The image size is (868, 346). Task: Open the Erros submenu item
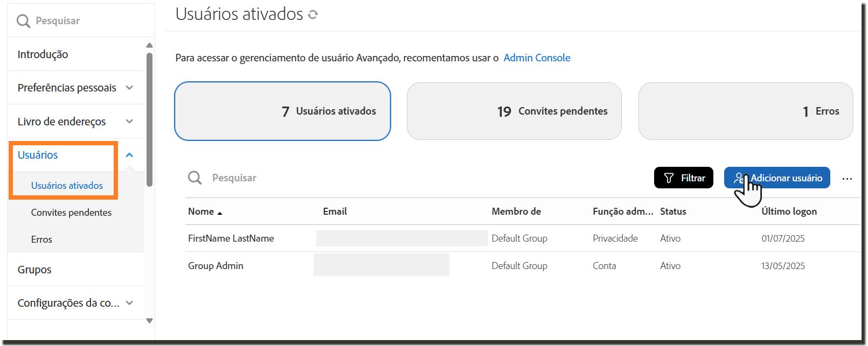coord(41,239)
